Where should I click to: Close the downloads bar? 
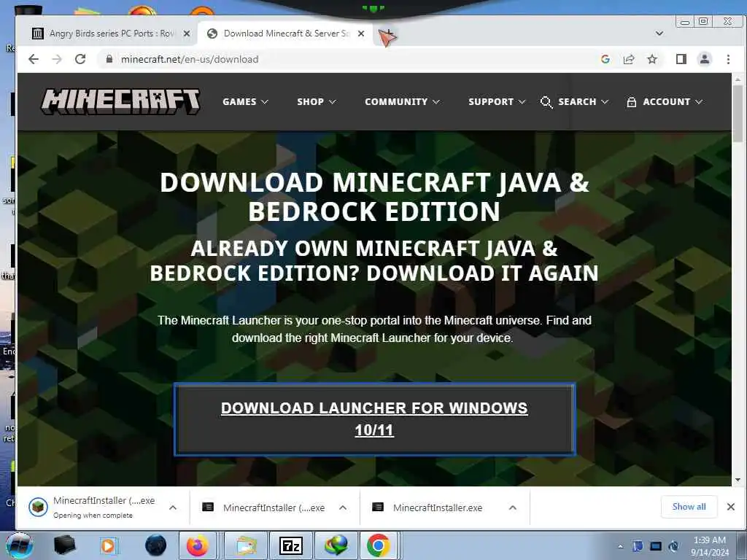(x=731, y=507)
